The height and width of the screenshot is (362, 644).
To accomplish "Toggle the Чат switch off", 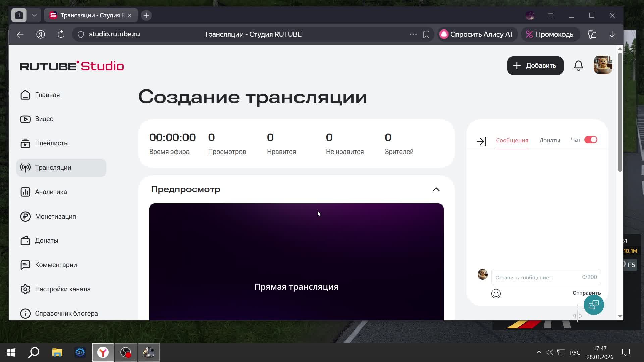I will [x=590, y=140].
